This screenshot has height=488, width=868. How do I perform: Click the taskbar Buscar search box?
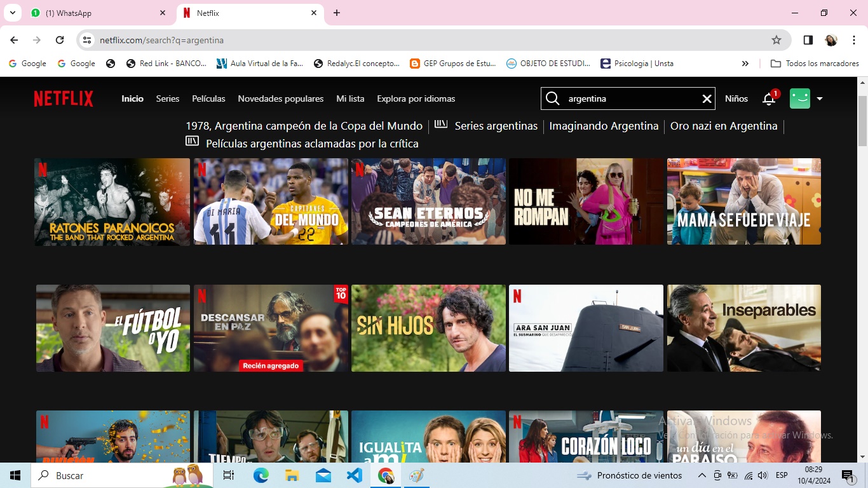(122, 475)
